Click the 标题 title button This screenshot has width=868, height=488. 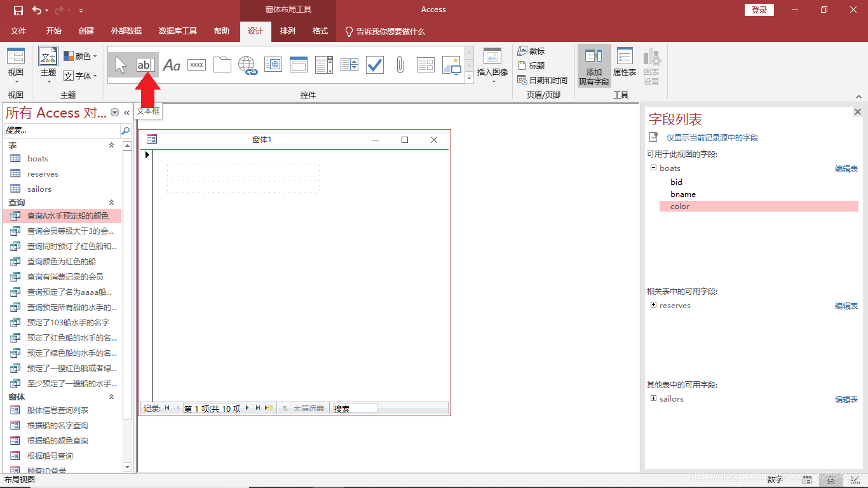coord(531,65)
